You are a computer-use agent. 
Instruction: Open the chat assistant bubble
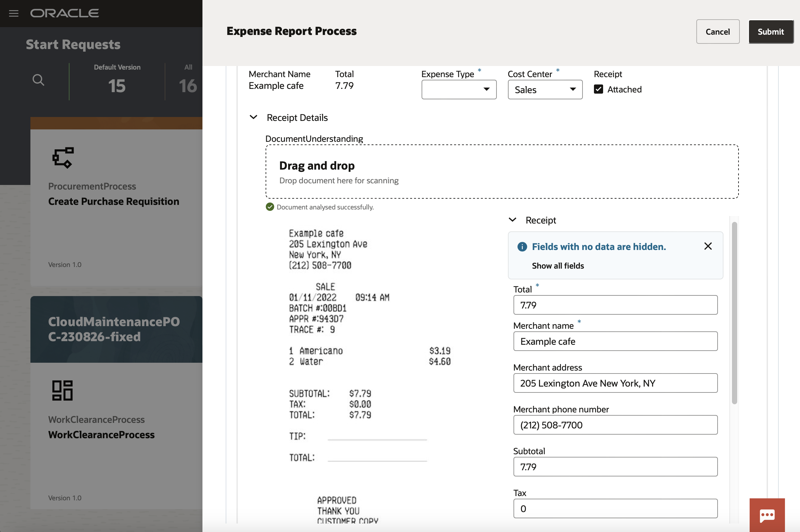point(767,514)
